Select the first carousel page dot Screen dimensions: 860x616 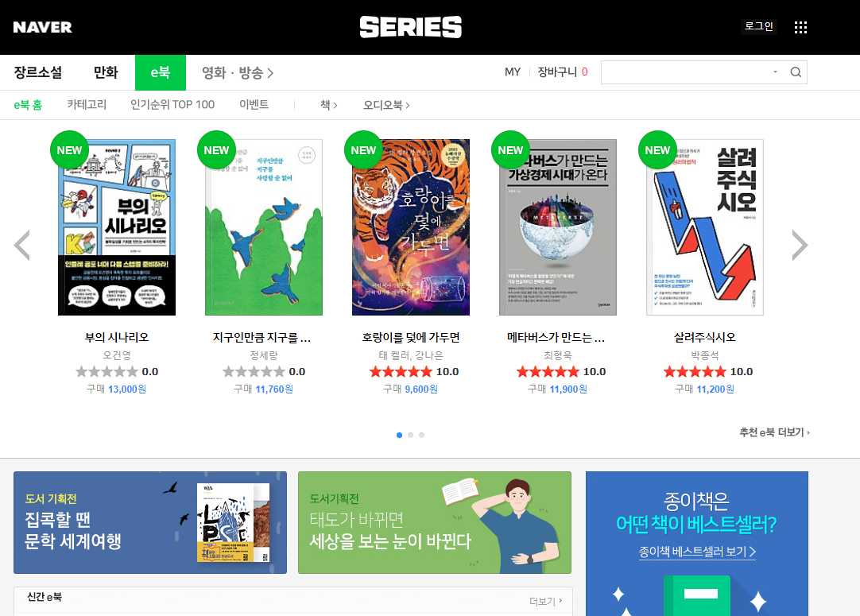(x=399, y=435)
